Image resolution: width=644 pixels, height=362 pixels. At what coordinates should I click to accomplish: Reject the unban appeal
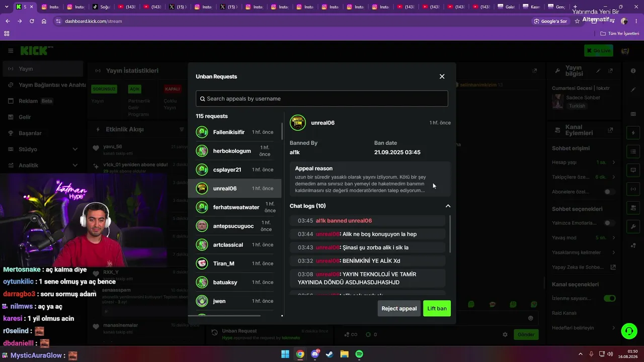point(399,308)
